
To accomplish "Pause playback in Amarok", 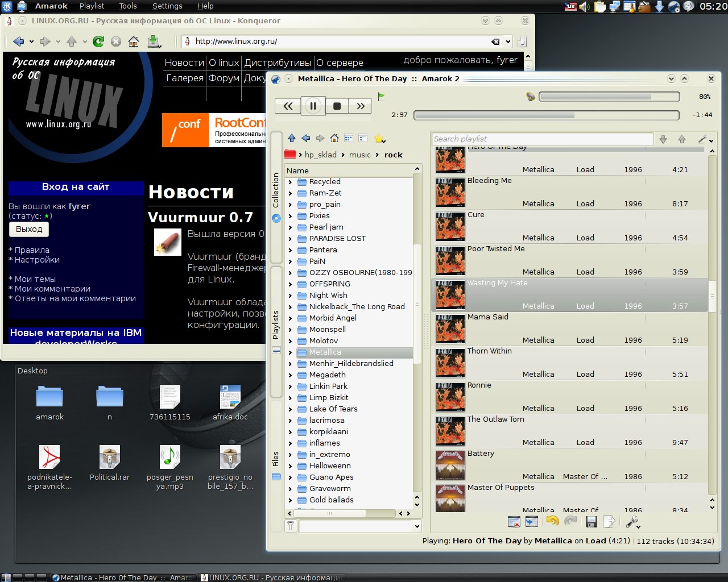I will click(x=313, y=106).
